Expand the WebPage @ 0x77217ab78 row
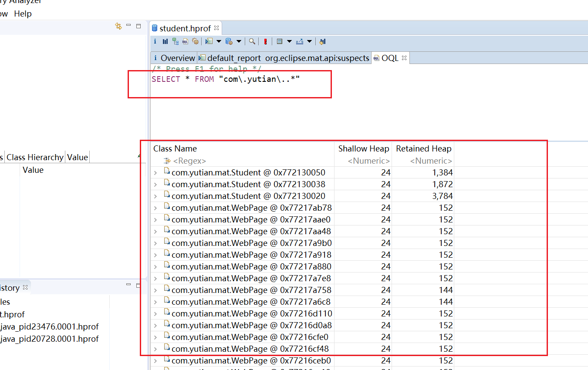The width and height of the screenshot is (588, 370). [155, 208]
